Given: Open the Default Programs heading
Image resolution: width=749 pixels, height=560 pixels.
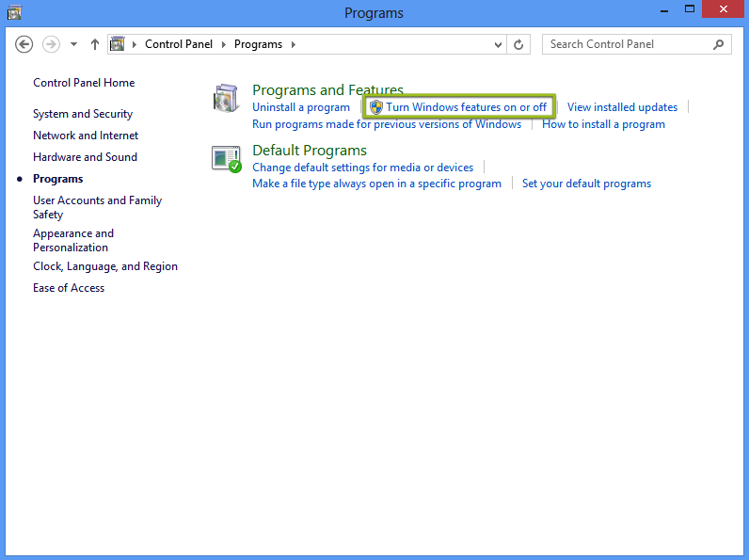Looking at the screenshot, I should coord(310,150).
